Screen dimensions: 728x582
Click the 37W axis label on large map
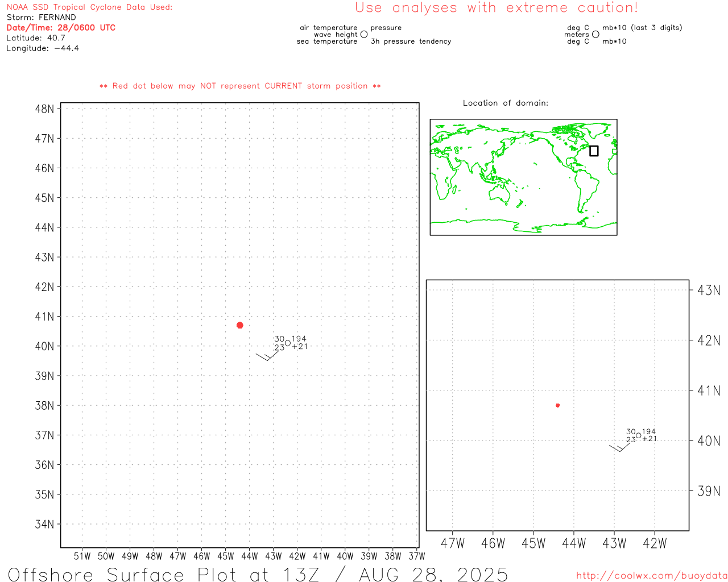(417, 556)
